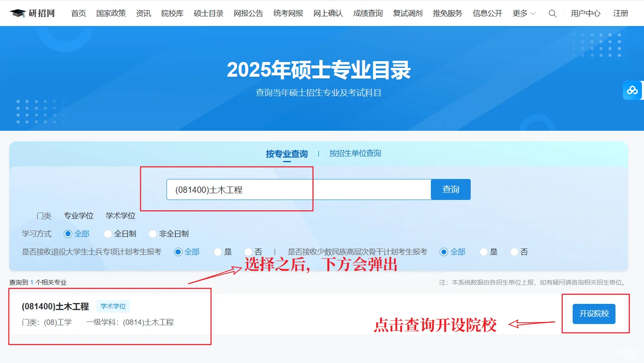Navigate to 复试调剂 in top menu

(x=407, y=13)
